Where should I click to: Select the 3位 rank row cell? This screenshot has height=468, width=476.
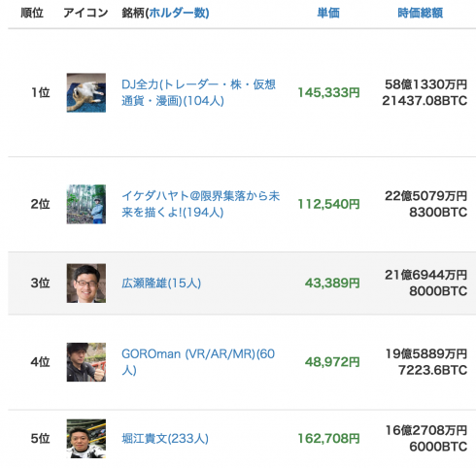point(40,284)
